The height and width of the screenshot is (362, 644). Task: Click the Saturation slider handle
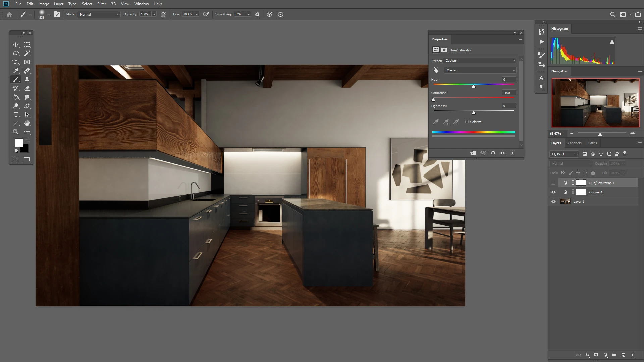click(433, 100)
